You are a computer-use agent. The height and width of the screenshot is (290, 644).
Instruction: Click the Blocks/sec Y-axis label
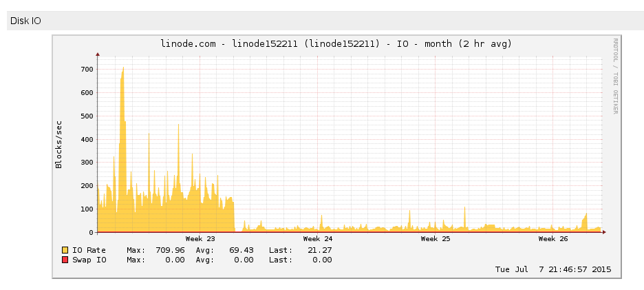pos(59,144)
